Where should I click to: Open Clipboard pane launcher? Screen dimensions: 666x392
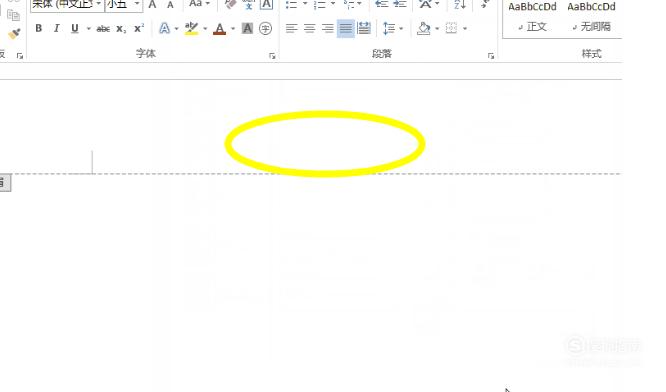click(x=20, y=56)
